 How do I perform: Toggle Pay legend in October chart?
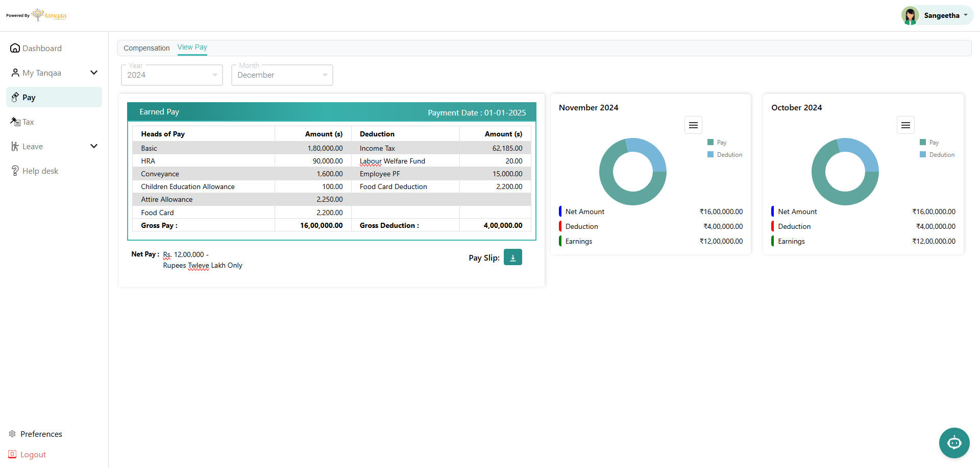pos(929,143)
